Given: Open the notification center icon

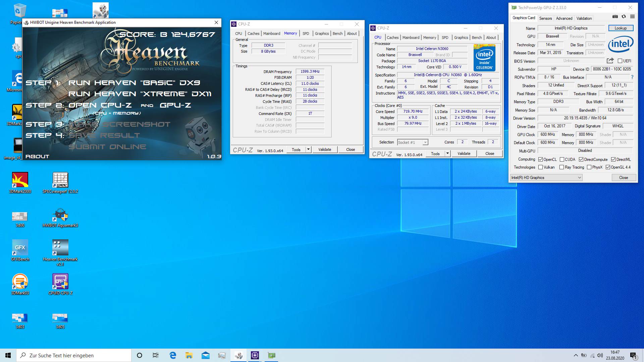Looking at the screenshot, I should [x=633, y=355].
